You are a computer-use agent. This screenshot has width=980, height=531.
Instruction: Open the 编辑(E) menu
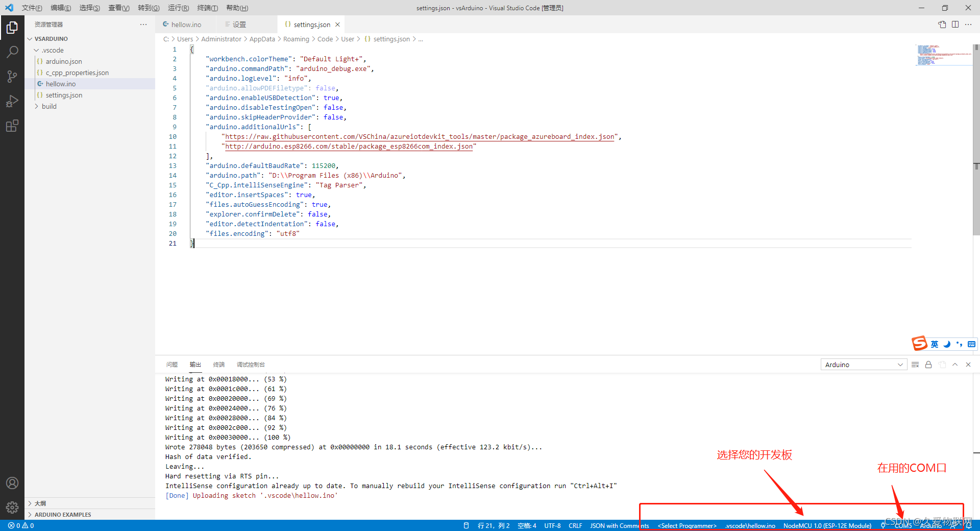(61, 8)
